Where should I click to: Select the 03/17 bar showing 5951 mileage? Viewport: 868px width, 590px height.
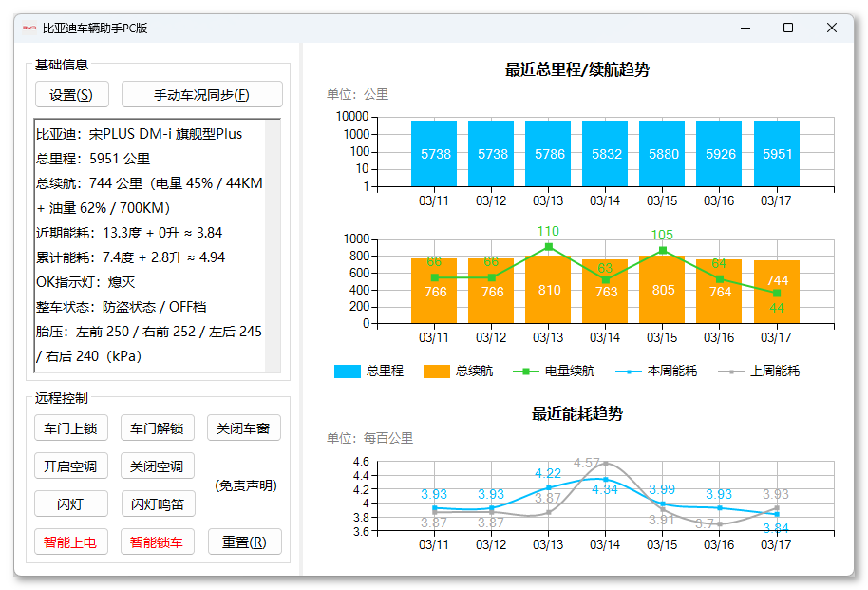[x=777, y=152]
